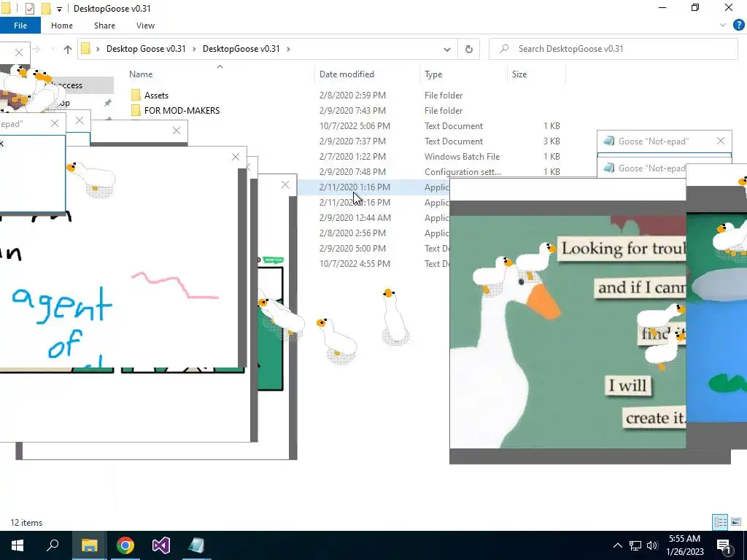Expand the breadcrumb arrow after DesktopGoose v0.31
This screenshot has width=747, height=560.
pyautogui.click(x=288, y=49)
